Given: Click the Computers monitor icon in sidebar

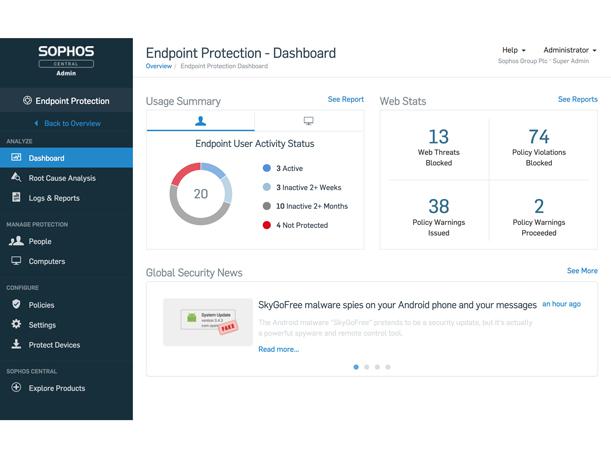Looking at the screenshot, I should point(16,261).
